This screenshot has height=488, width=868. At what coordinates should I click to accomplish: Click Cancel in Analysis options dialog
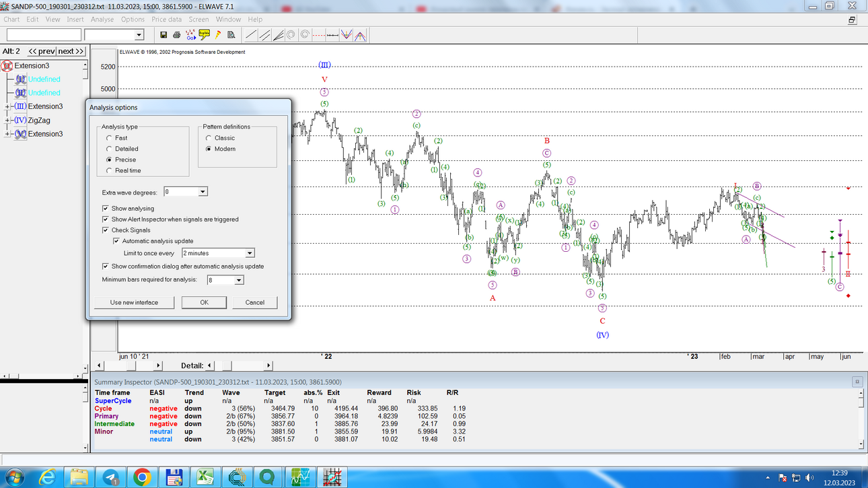tap(255, 302)
